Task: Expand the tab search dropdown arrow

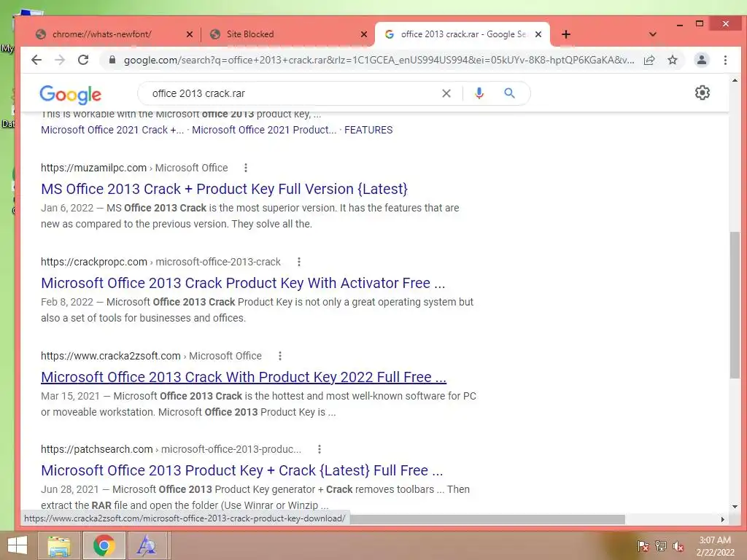Action: (653, 34)
